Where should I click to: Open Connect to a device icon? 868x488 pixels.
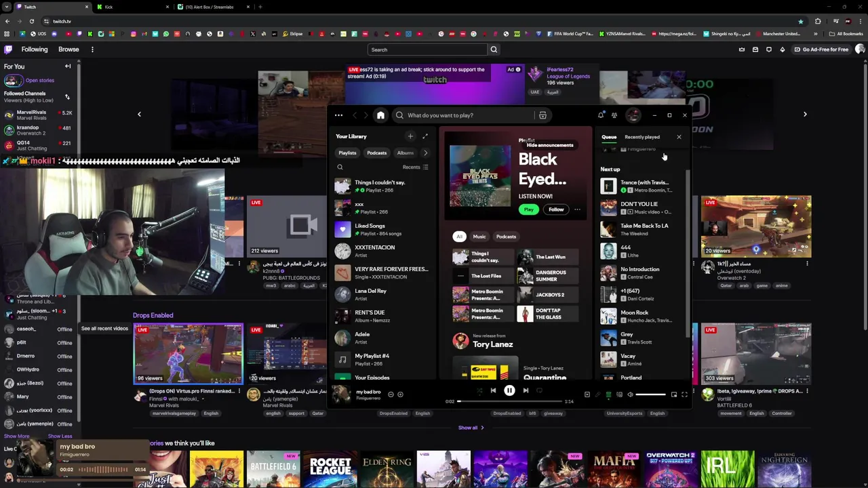[x=619, y=394]
